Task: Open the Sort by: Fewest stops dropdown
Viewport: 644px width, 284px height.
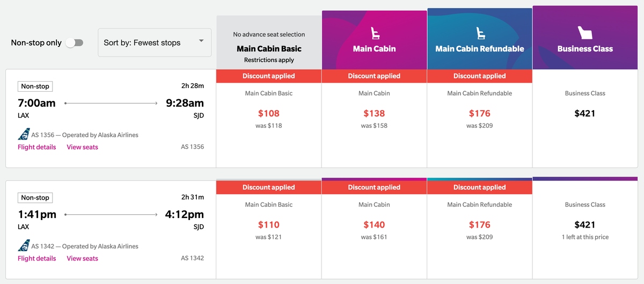Action: pos(155,42)
